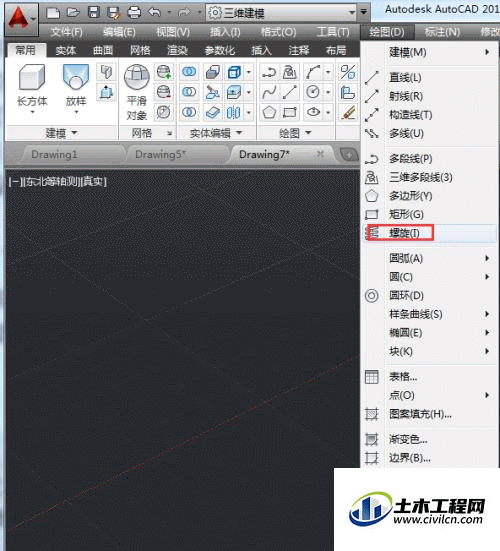Switch to the Drawing1 document tab
Viewport: 500px width, 551px height.
click(x=72, y=155)
